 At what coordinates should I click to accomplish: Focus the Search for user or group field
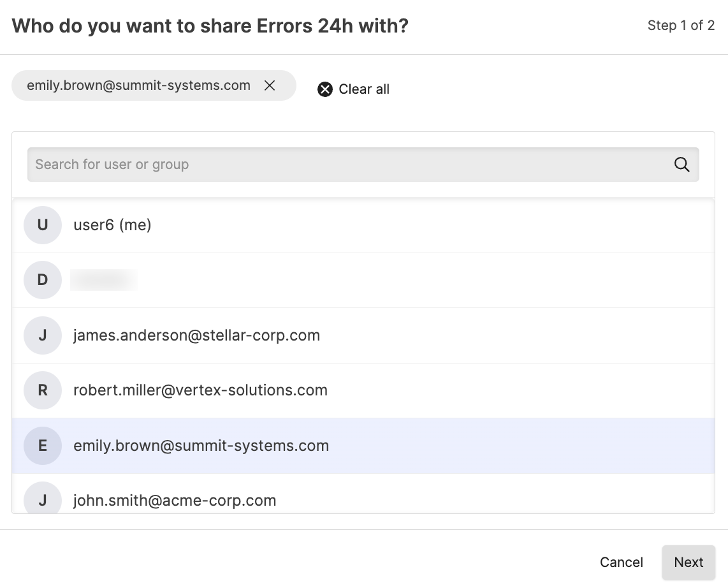pyautogui.click(x=344, y=165)
